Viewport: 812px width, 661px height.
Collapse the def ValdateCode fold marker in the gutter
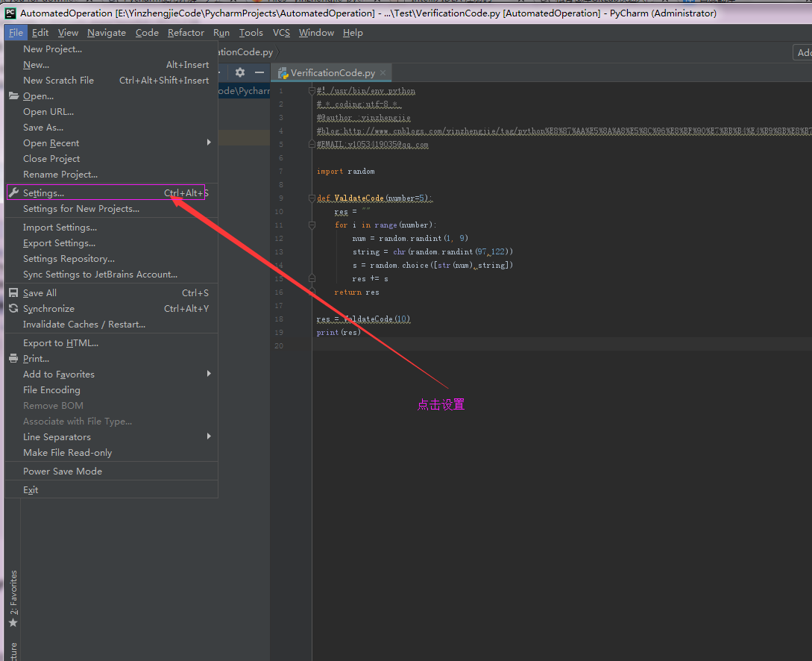[x=312, y=198]
